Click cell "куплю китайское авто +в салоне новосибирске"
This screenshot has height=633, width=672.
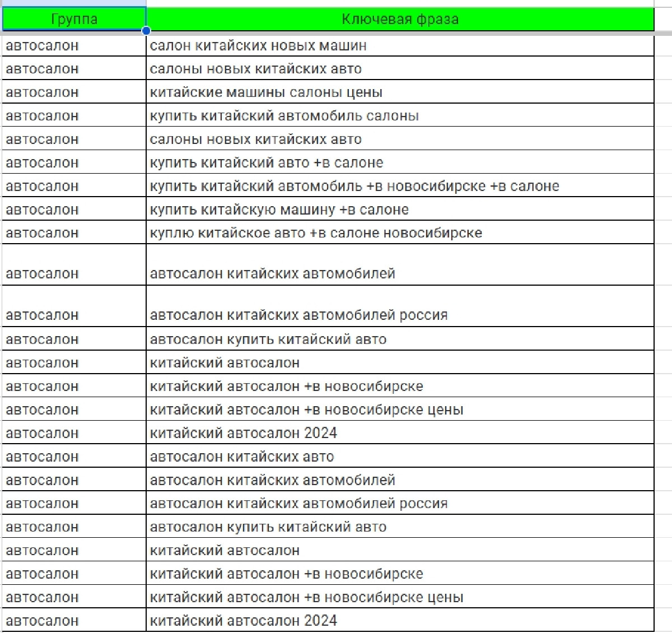399,233
